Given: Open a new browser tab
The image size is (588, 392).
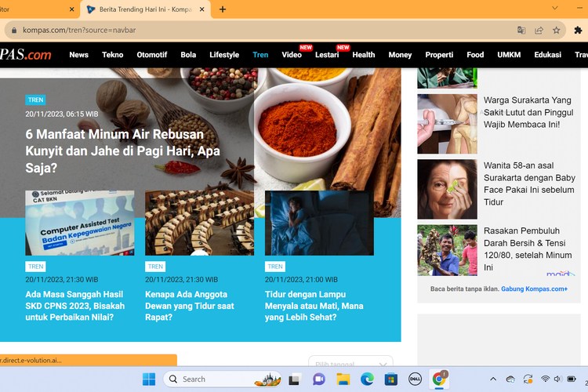Looking at the screenshot, I should [x=223, y=9].
